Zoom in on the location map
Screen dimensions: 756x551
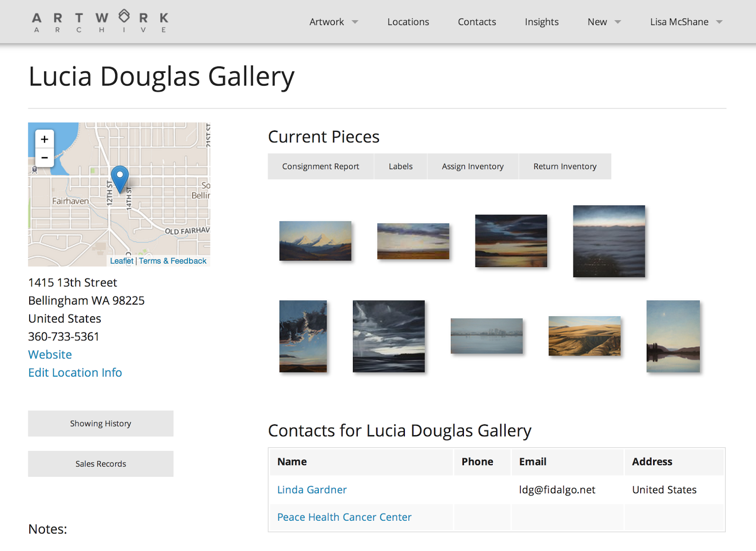[x=44, y=139]
